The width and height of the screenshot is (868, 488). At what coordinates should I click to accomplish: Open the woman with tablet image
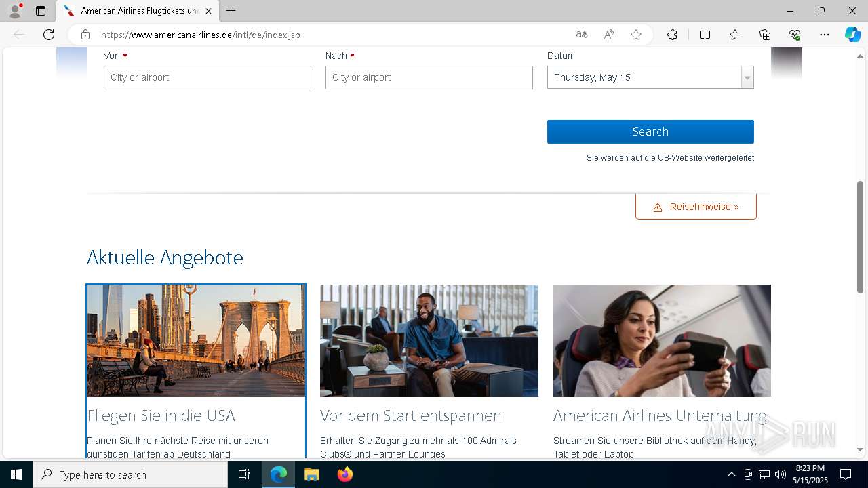click(662, 340)
